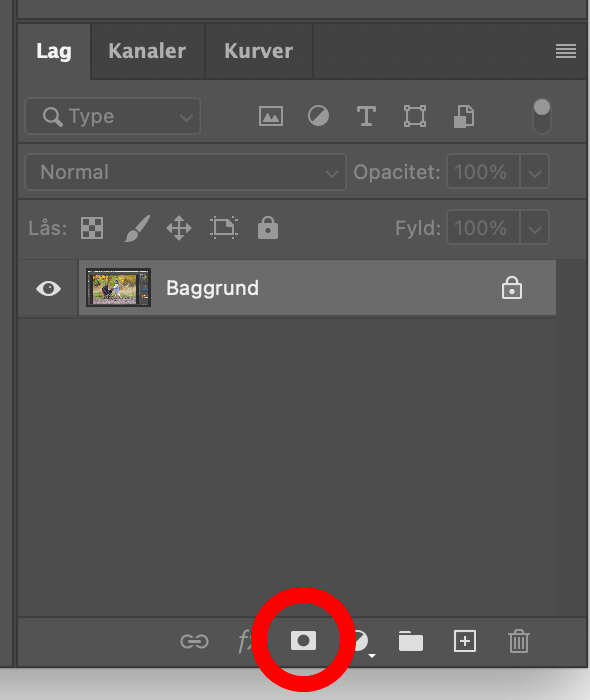
Task: Create a new layer with the plus icon
Action: point(465,642)
